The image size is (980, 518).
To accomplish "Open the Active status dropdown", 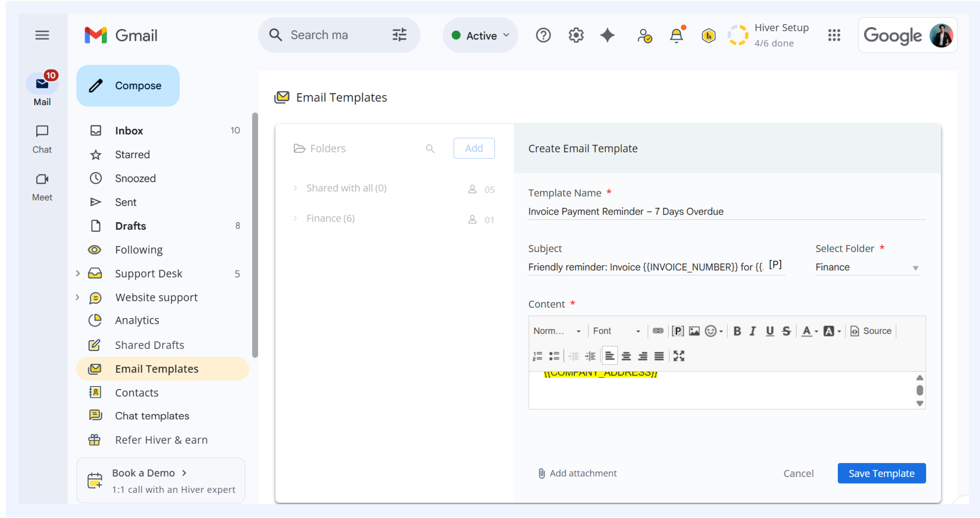I will (x=480, y=35).
